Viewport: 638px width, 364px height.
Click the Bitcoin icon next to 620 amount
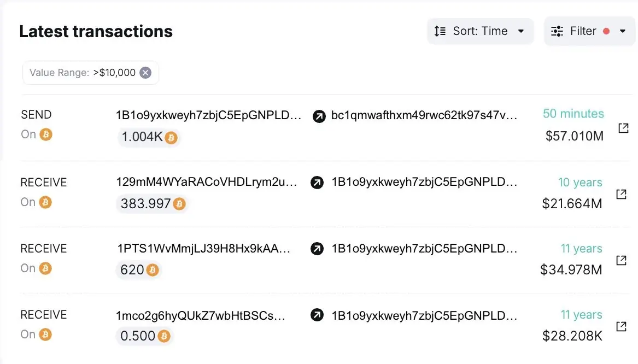(153, 269)
